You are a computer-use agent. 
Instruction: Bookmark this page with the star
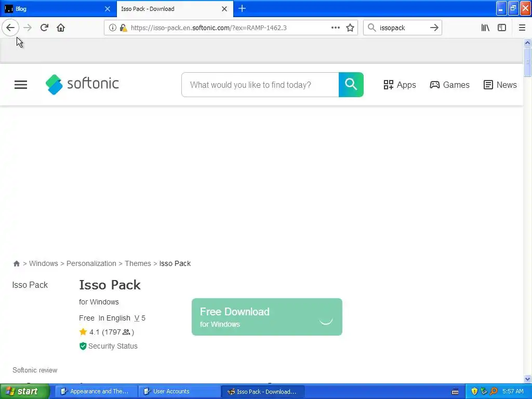(x=350, y=28)
